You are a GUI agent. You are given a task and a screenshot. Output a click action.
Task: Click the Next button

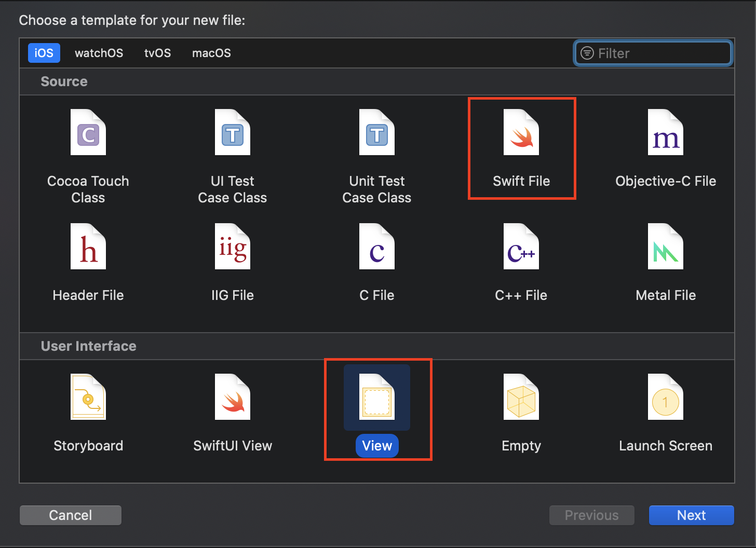[692, 515]
